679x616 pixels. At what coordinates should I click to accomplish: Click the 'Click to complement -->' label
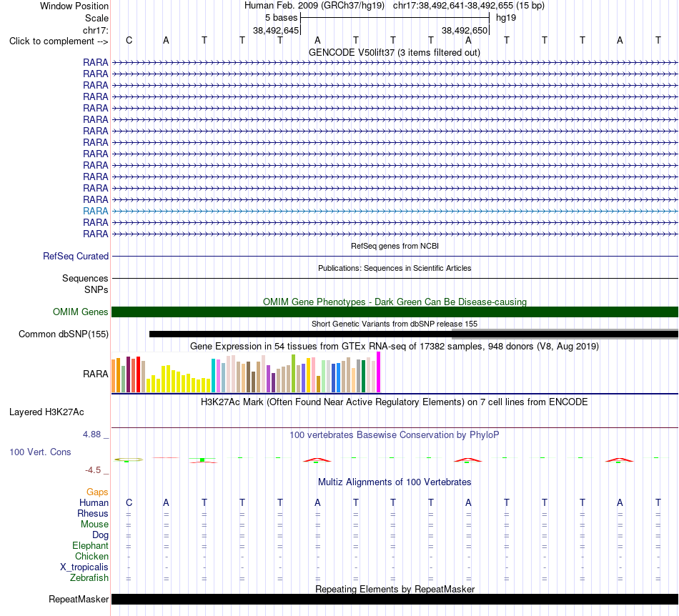tap(59, 41)
